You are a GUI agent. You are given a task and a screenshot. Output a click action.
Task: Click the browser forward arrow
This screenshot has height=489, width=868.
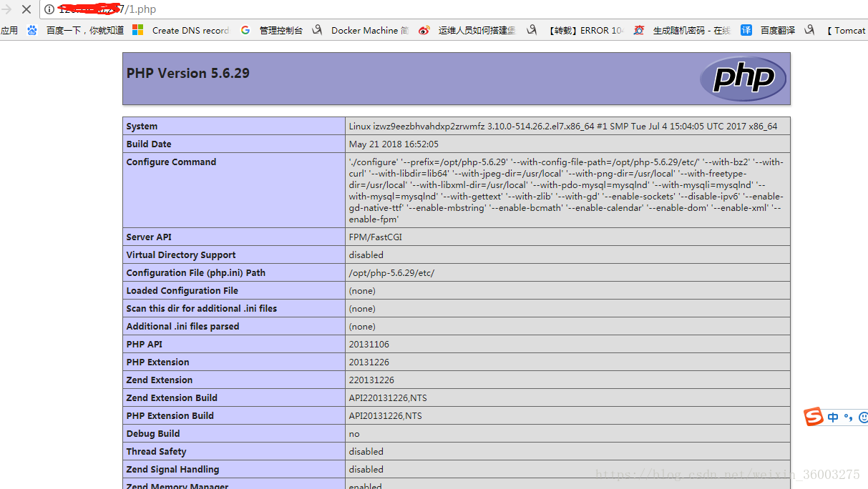tap(6, 9)
